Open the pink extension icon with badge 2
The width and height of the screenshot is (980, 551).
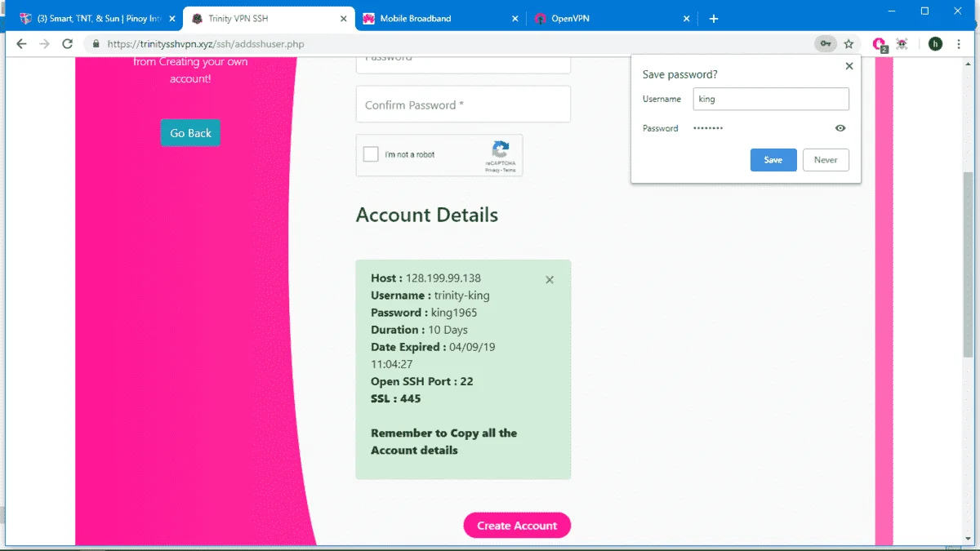pos(880,44)
